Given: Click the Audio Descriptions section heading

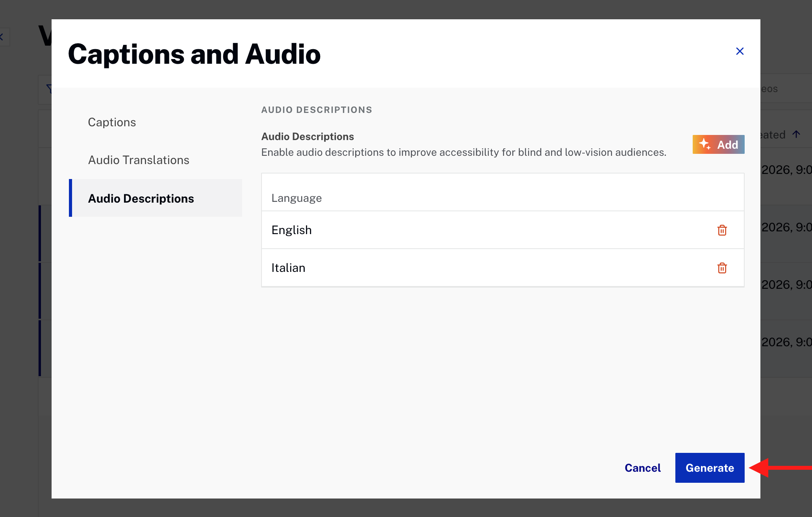Looking at the screenshot, I should [317, 110].
